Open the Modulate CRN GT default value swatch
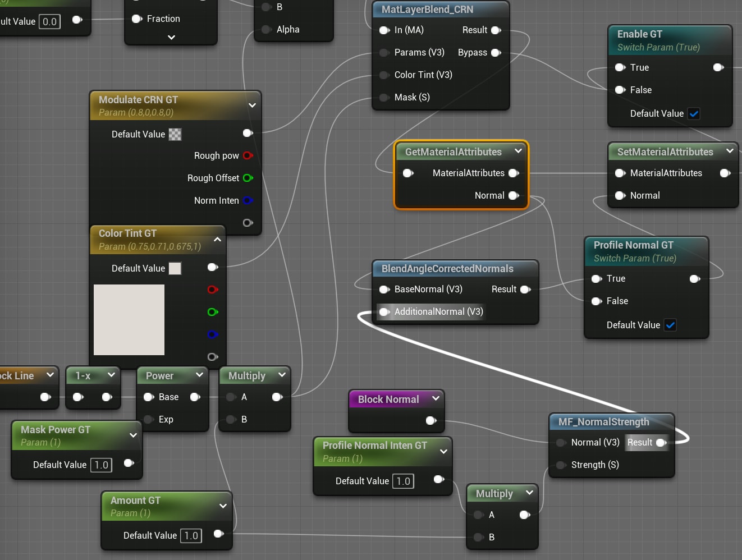 pos(175,134)
